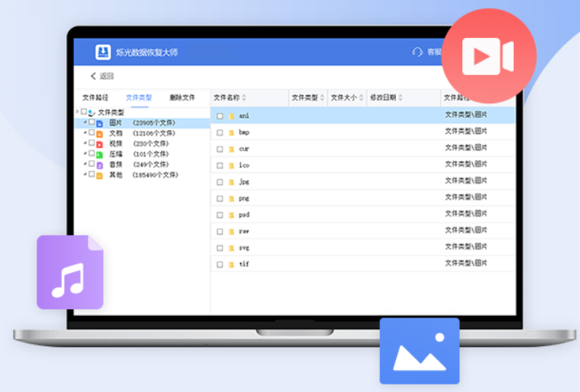
Task: Select the 'cur' folder name
Action: click(x=244, y=149)
